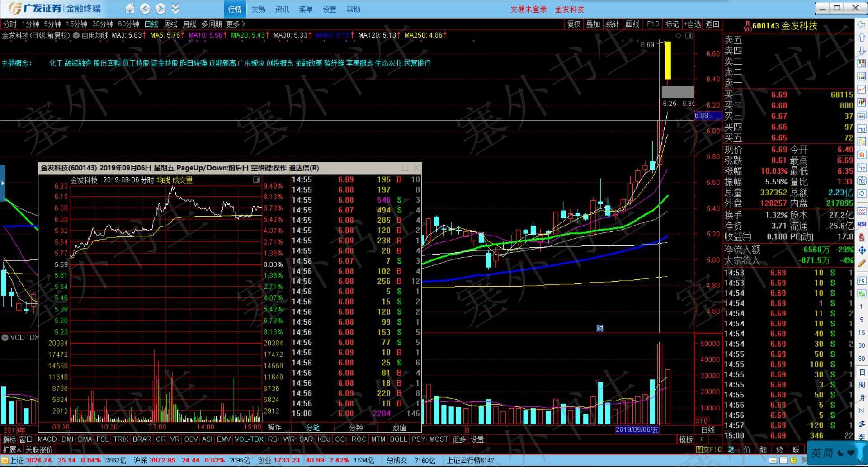Click the 交易未登录 link
Image resolution: width=868 pixels, height=467 pixels.
click(x=528, y=9)
